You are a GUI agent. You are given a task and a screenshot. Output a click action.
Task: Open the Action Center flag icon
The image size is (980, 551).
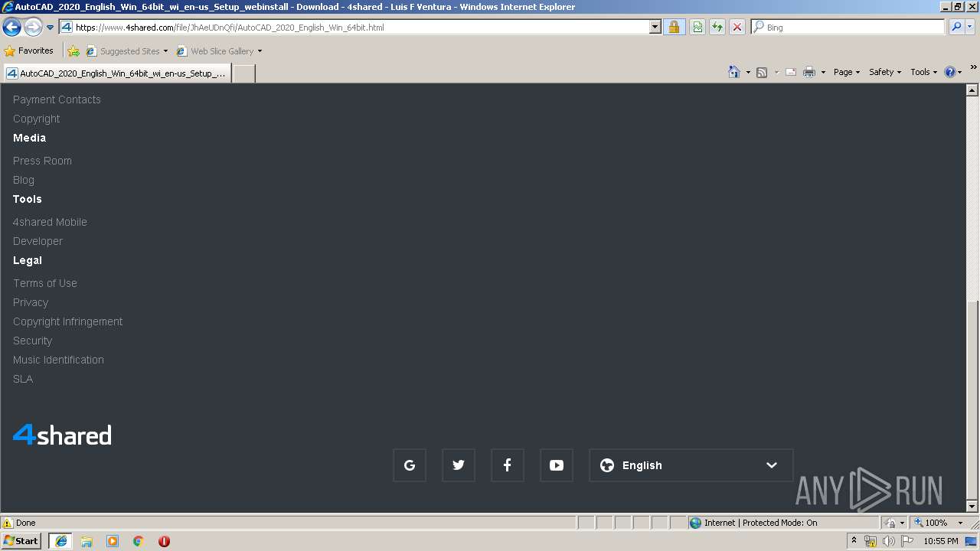point(907,541)
